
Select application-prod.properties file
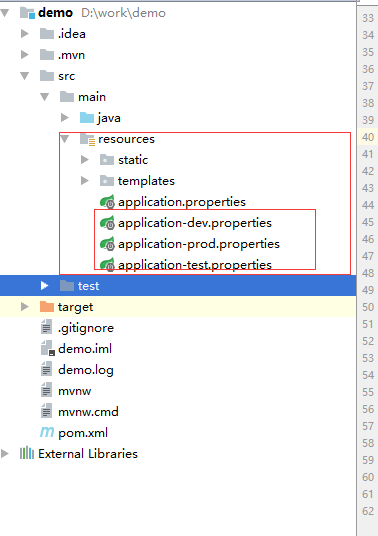tap(199, 244)
